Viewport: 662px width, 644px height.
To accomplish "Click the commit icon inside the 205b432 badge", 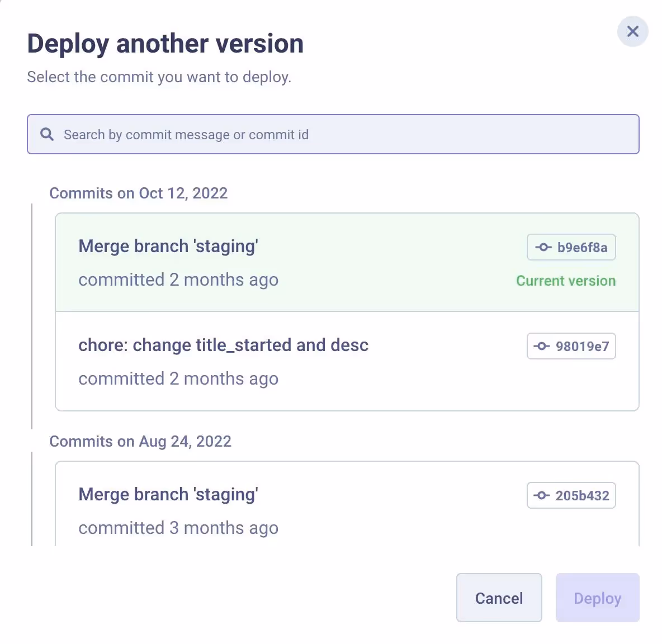I will pyautogui.click(x=541, y=495).
